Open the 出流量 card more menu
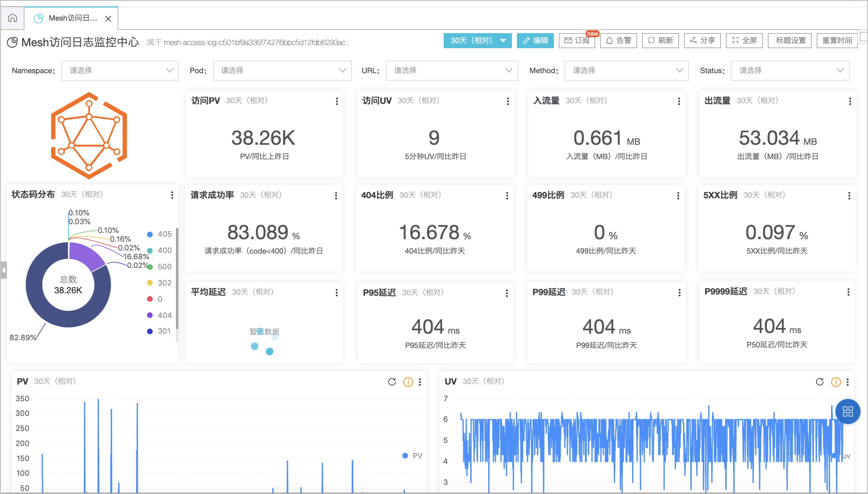Screen dimensions: 868x494 pos(850,101)
